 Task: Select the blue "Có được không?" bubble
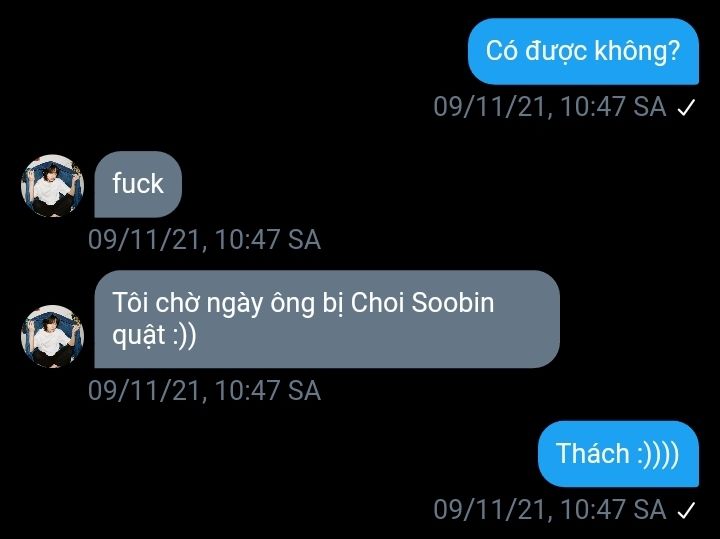pyautogui.click(x=583, y=51)
